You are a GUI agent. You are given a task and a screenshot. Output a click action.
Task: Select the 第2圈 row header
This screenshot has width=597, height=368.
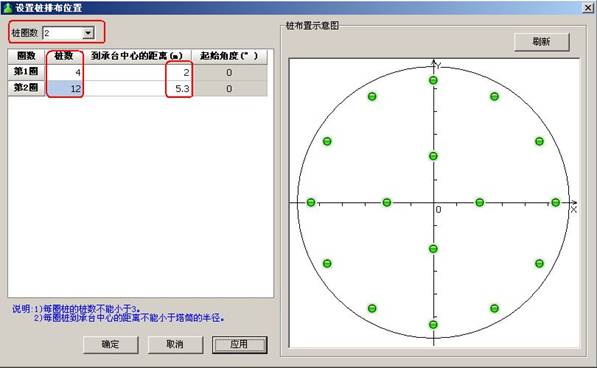tap(26, 88)
